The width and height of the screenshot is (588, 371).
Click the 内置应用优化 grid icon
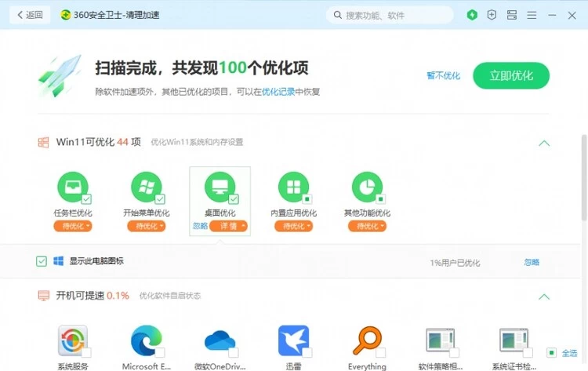(293, 187)
